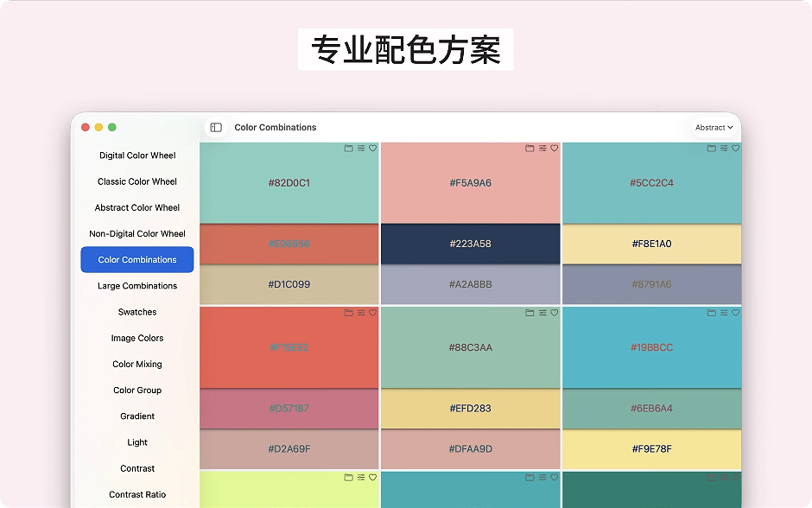This screenshot has height=508, width=812.
Task: Select Contrast Ratio in sidebar
Action: 137,495
